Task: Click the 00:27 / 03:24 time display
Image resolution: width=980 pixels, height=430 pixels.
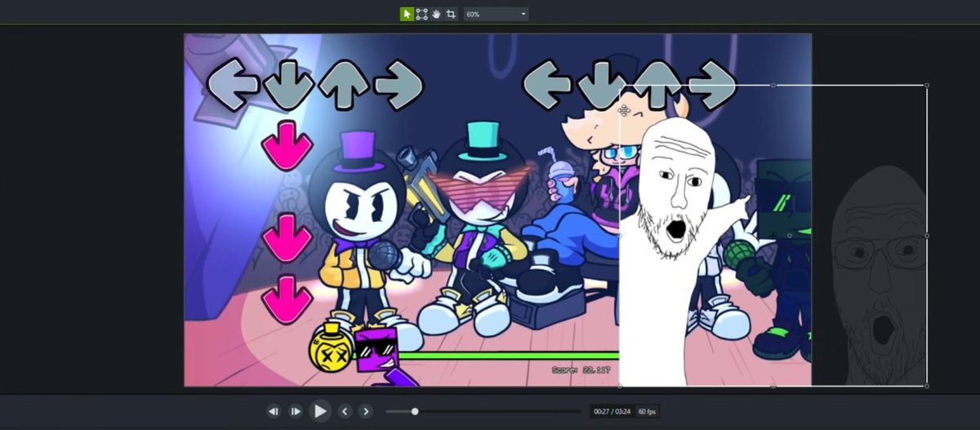Action: (x=612, y=411)
